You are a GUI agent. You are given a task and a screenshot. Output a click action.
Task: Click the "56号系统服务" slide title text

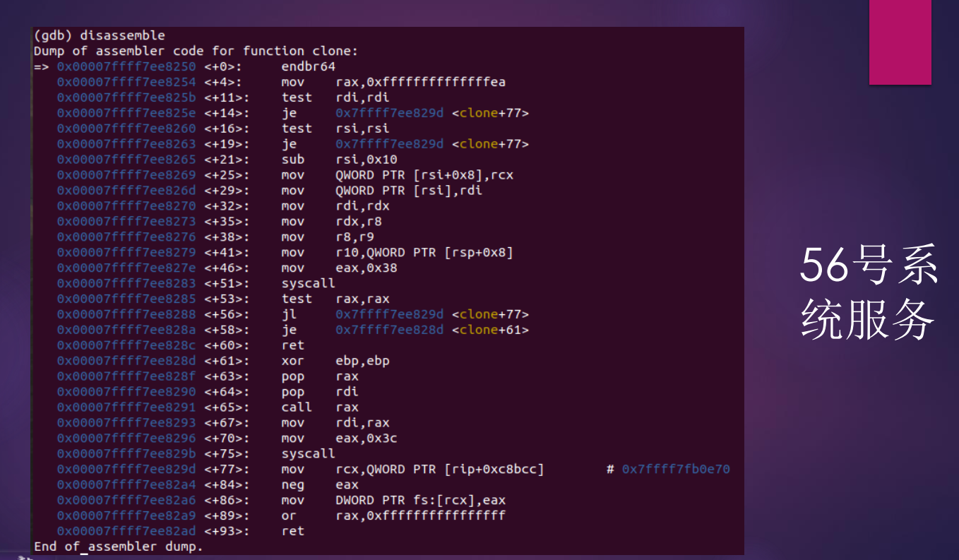pyautogui.click(x=868, y=294)
